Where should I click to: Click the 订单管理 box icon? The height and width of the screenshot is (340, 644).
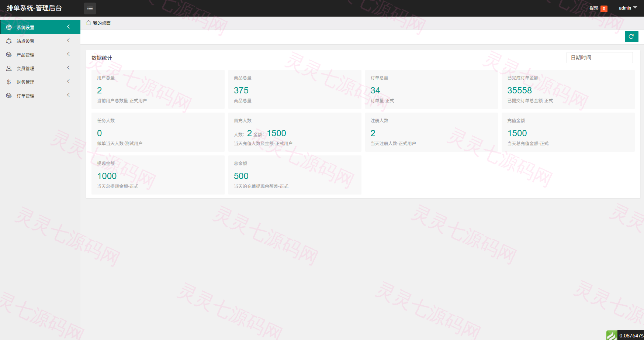coord(9,96)
